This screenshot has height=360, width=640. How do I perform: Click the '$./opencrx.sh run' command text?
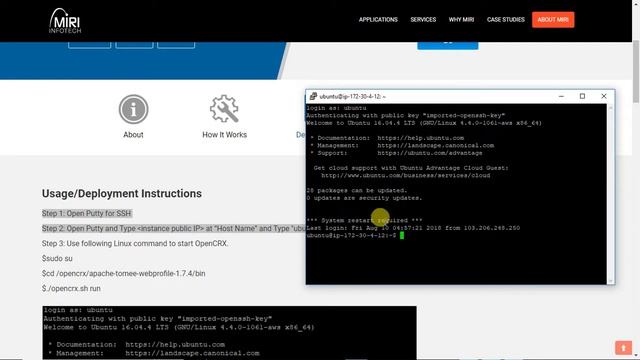pos(71,289)
